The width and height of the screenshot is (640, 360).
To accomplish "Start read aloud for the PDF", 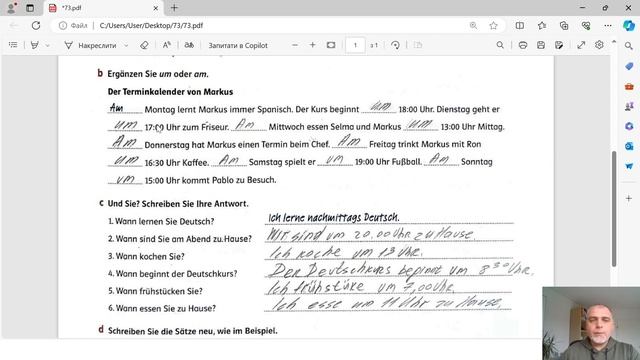I will (167, 45).
